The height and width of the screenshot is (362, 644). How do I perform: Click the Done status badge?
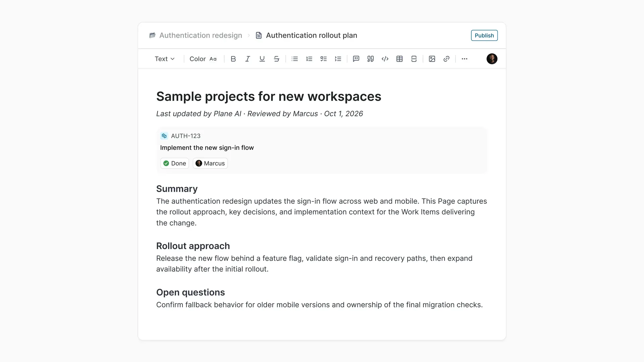tap(174, 163)
